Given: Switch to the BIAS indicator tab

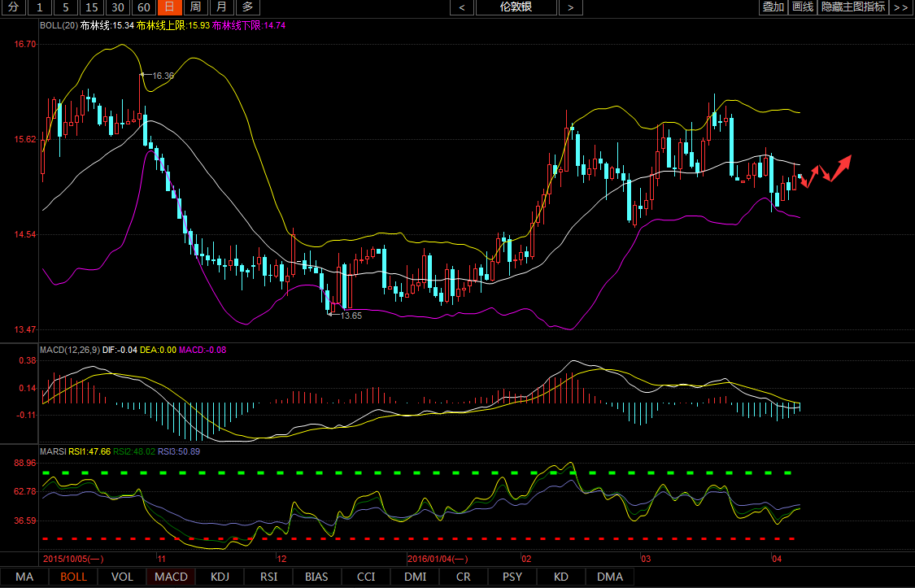Looking at the screenshot, I should point(316,577).
